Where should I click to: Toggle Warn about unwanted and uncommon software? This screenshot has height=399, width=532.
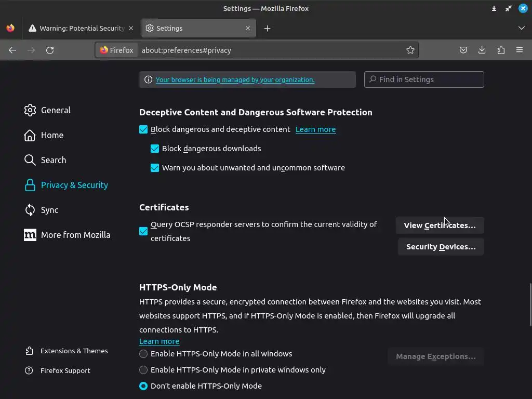(x=155, y=168)
